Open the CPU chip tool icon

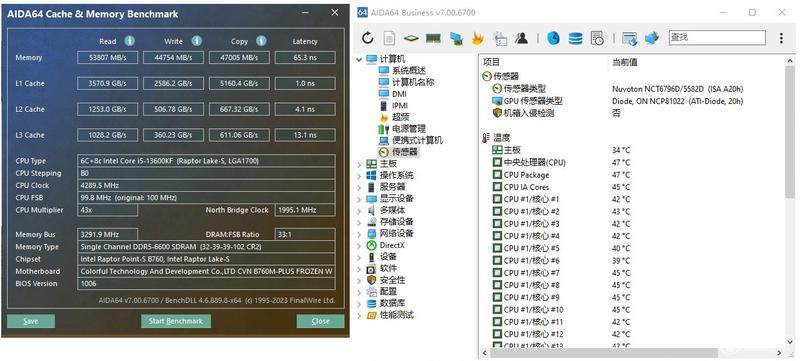(x=411, y=38)
